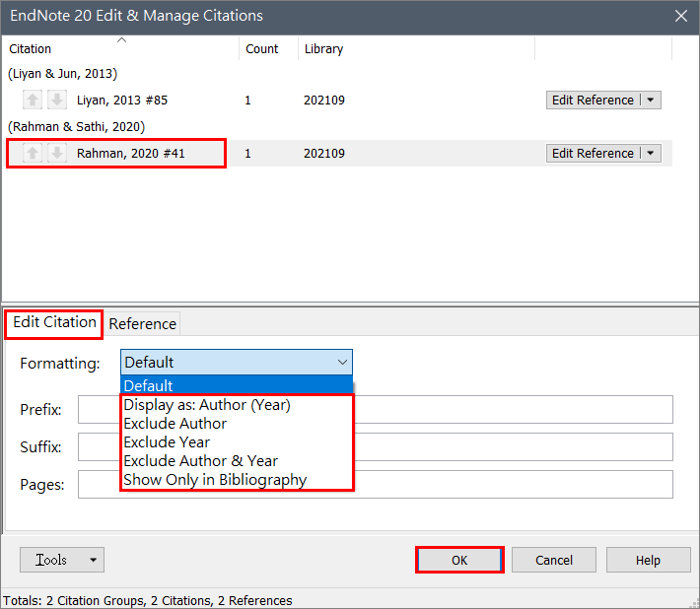
Task: Move Liyan, 2013 #85 citation down
Action: 57,100
